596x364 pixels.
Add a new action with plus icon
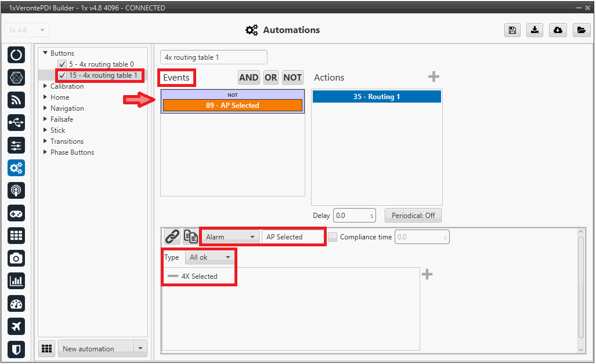(x=434, y=77)
